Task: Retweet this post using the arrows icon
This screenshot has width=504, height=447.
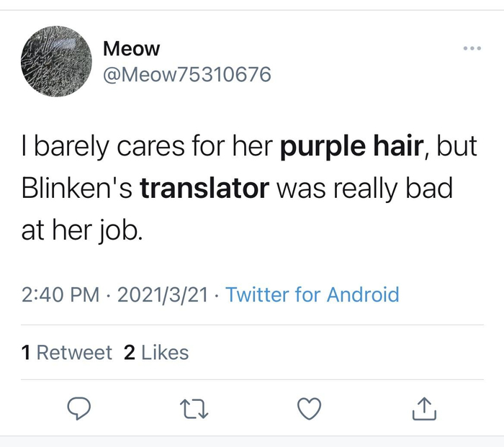Action: [x=194, y=409]
